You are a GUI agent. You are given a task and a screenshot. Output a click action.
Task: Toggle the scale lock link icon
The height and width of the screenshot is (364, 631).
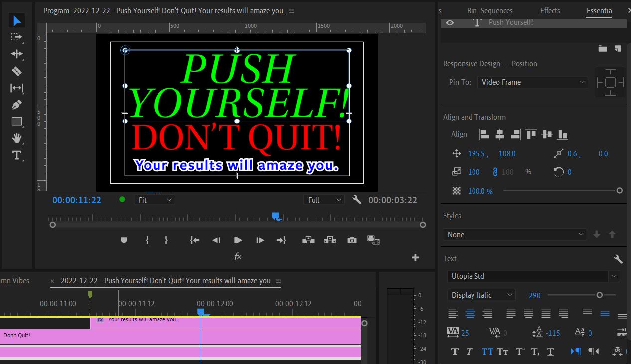coord(495,172)
